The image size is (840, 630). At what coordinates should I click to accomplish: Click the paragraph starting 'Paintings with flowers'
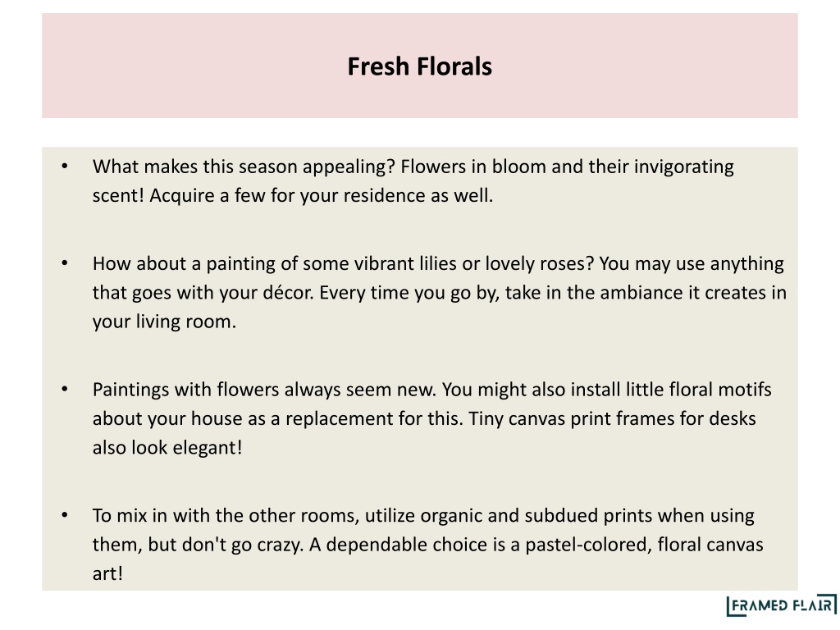pyautogui.click(x=431, y=418)
